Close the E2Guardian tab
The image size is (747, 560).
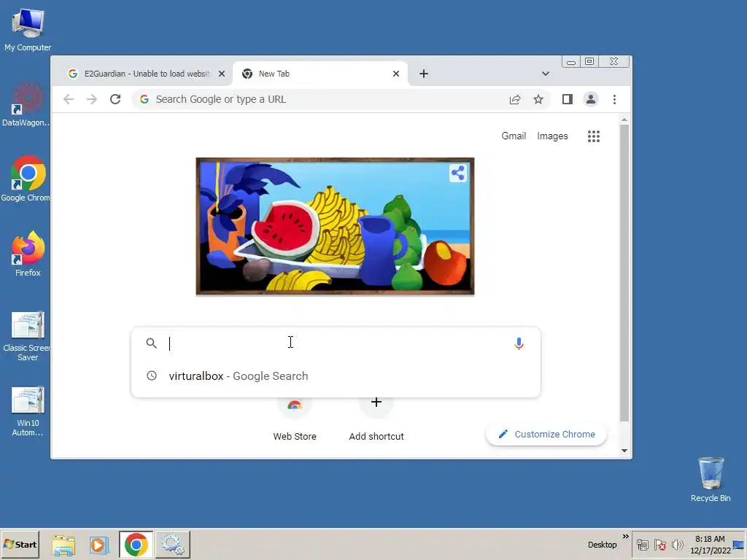[x=222, y=74]
